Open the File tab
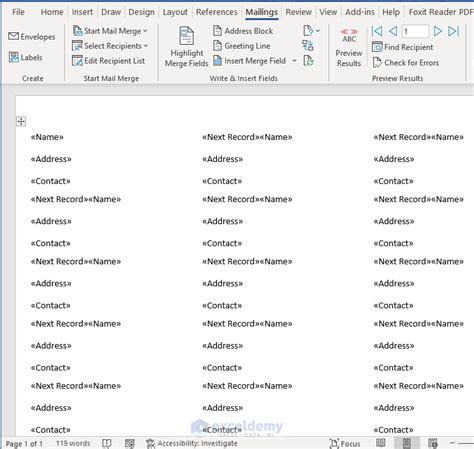474x449 pixels. tap(18, 12)
